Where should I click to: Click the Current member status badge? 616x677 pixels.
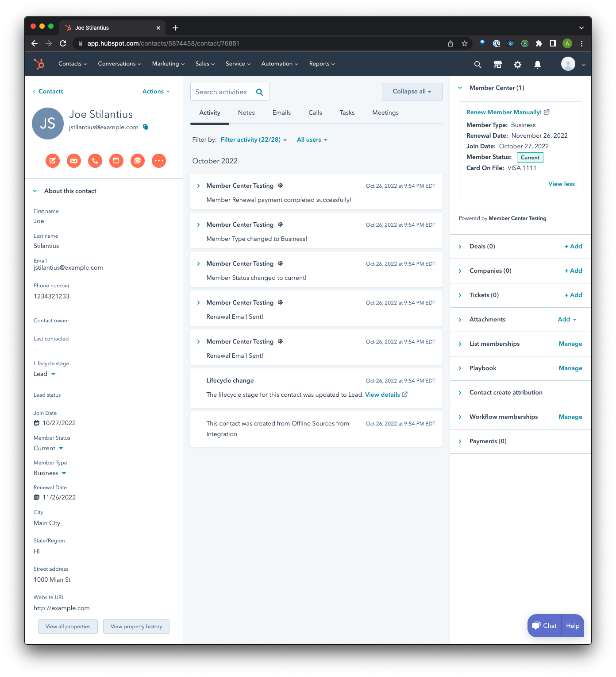[530, 157]
